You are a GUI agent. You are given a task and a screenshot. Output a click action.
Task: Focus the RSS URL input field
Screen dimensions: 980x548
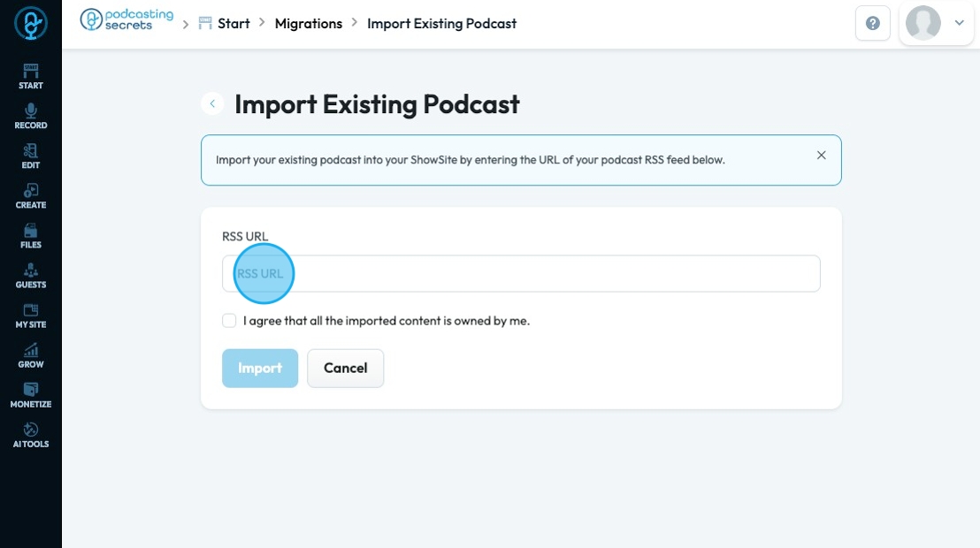point(521,274)
